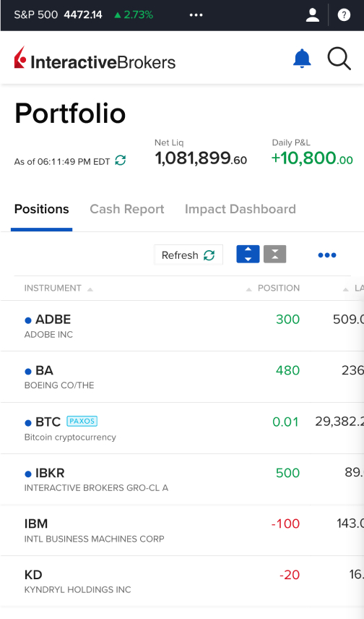Click the PAXOS badge next to BTC
Screen dimensions: 364x619
(x=82, y=421)
